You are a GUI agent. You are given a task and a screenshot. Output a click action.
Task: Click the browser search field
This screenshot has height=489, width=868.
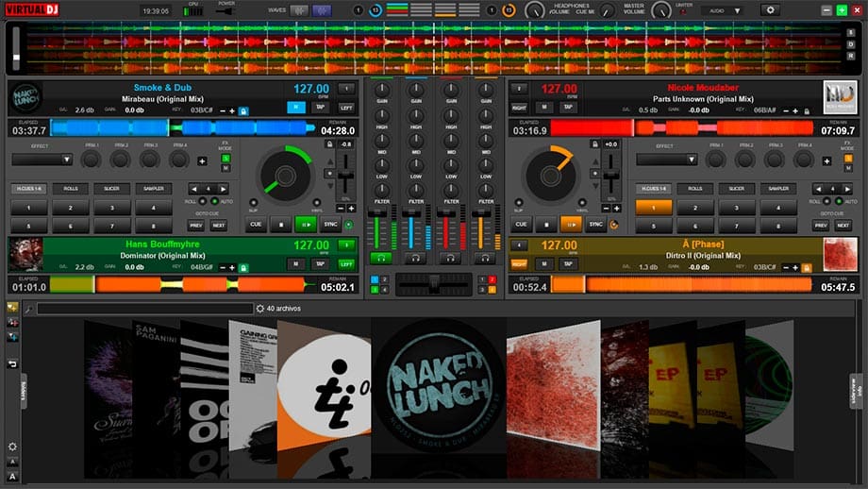[x=145, y=309]
